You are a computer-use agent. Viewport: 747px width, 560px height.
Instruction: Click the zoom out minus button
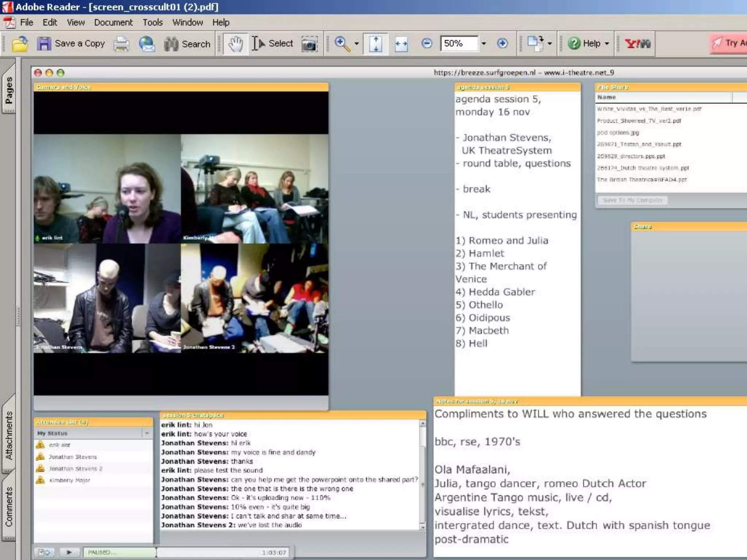pyautogui.click(x=426, y=44)
